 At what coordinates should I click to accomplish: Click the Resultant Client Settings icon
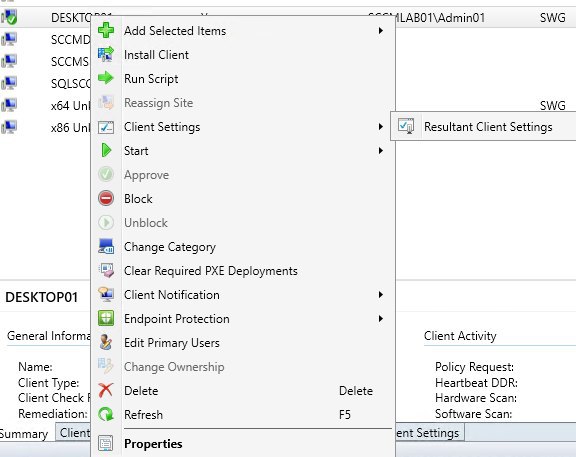tap(406, 126)
